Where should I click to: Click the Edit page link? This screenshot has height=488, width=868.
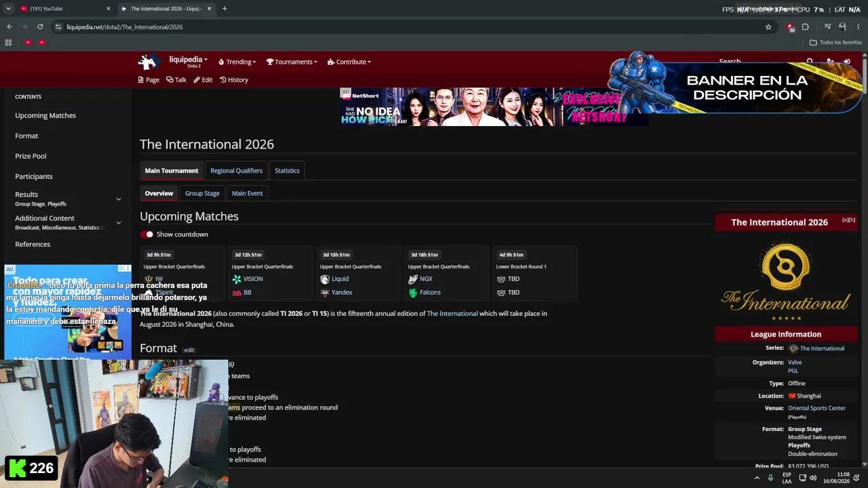(203, 80)
